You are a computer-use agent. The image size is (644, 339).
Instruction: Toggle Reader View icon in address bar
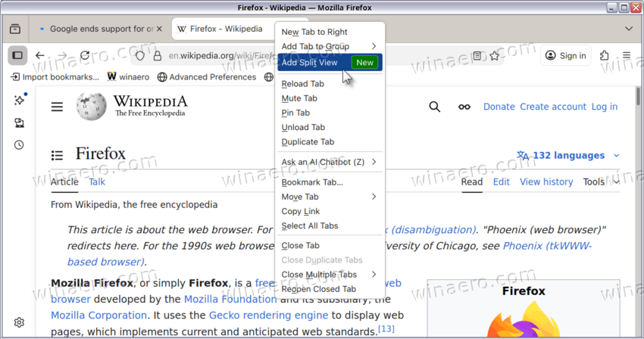[477, 56]
